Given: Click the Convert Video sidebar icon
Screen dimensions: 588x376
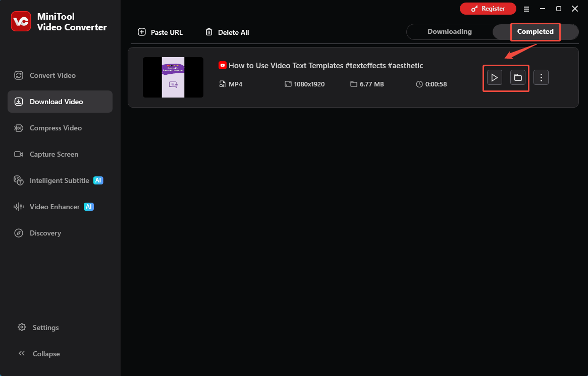Looking at the screenshot, I should pos(19,75).
